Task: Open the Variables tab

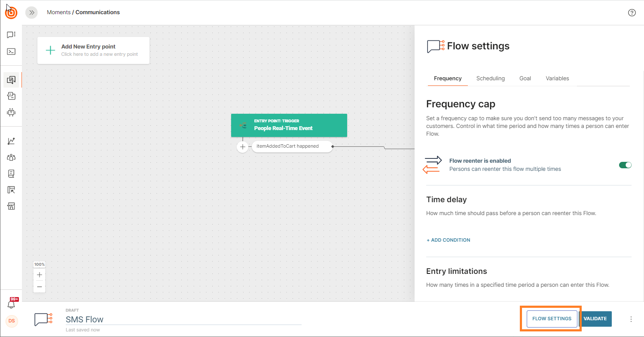Action: [x=557, y=79]
